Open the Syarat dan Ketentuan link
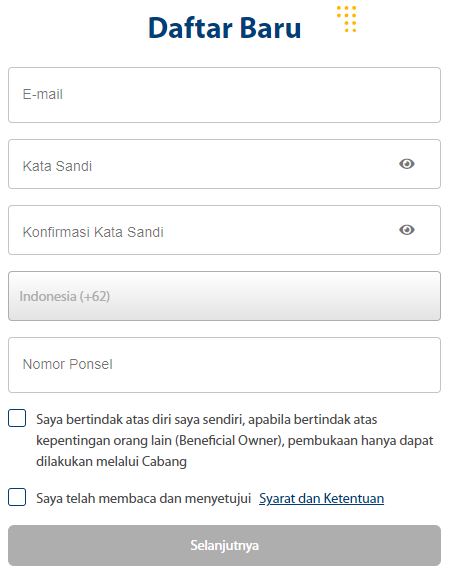The height and width of the screenshot is (572, 450). (x=321, y=498)
